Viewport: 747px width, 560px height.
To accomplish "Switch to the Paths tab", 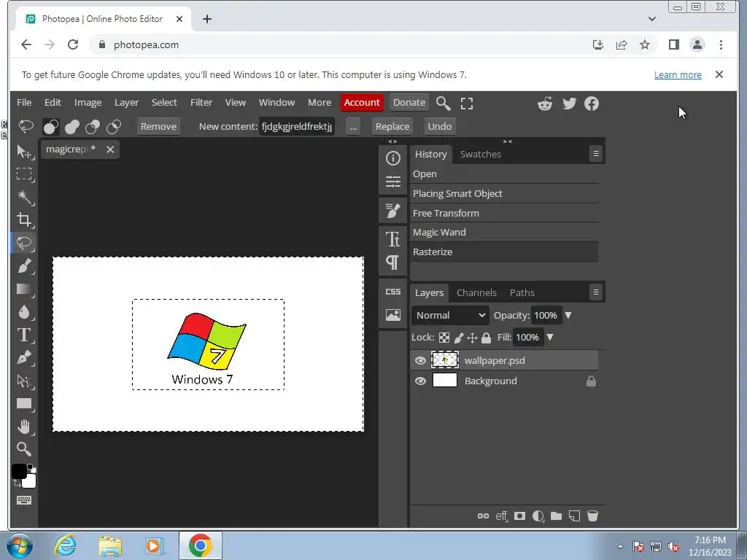I will (522, 292).
